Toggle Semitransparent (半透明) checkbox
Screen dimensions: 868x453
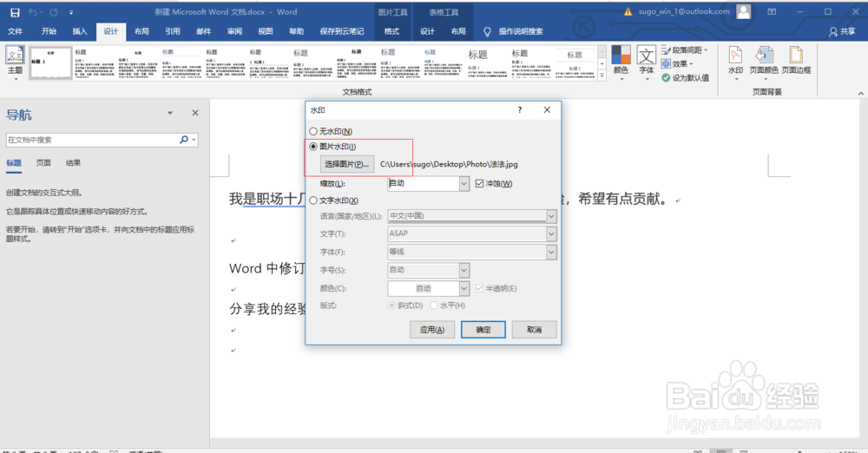click(479, 288)
